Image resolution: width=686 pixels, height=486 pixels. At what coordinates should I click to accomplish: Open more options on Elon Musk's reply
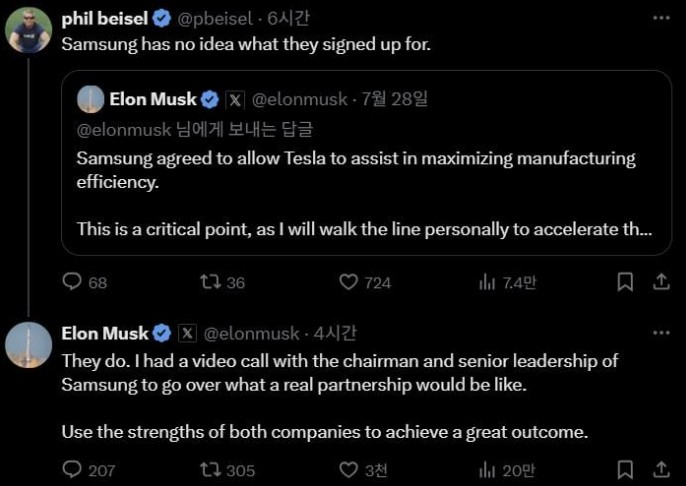pyautogui.click(x=661, y=332)
